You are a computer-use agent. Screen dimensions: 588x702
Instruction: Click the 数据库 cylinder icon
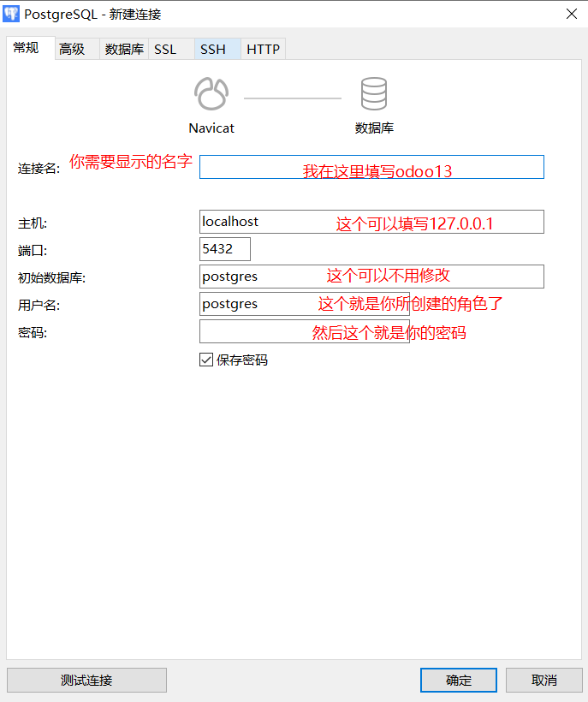click(x=374, y=94)
